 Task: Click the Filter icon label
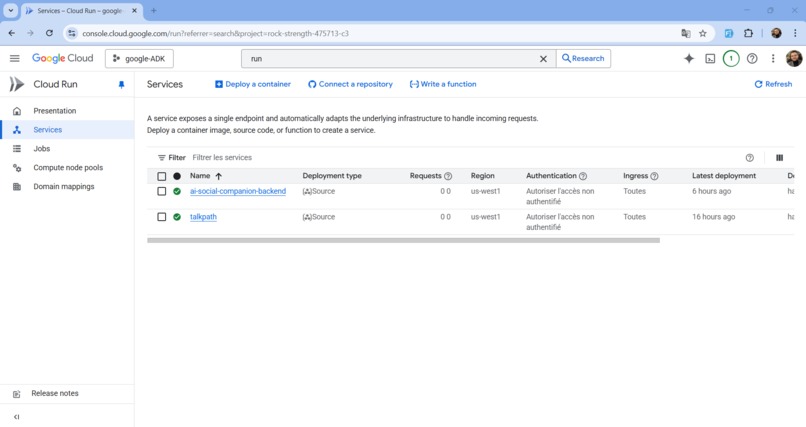pos(172,158)
